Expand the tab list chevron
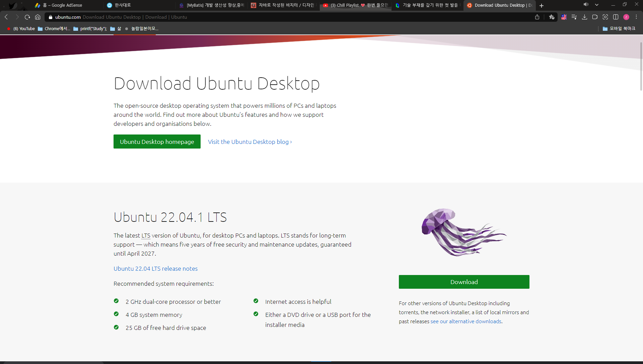The image size is (643, 364). (x=597, y=5)
